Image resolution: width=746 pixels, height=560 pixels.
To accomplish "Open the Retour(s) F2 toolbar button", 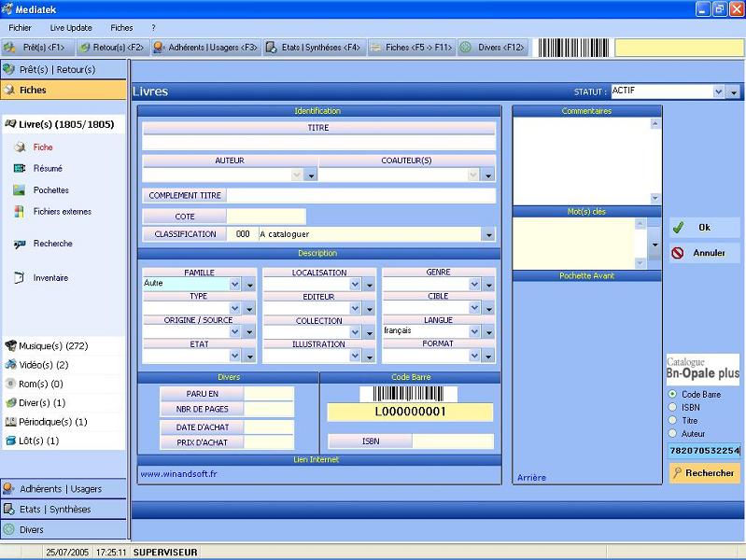I will click(x=113, y=48).
